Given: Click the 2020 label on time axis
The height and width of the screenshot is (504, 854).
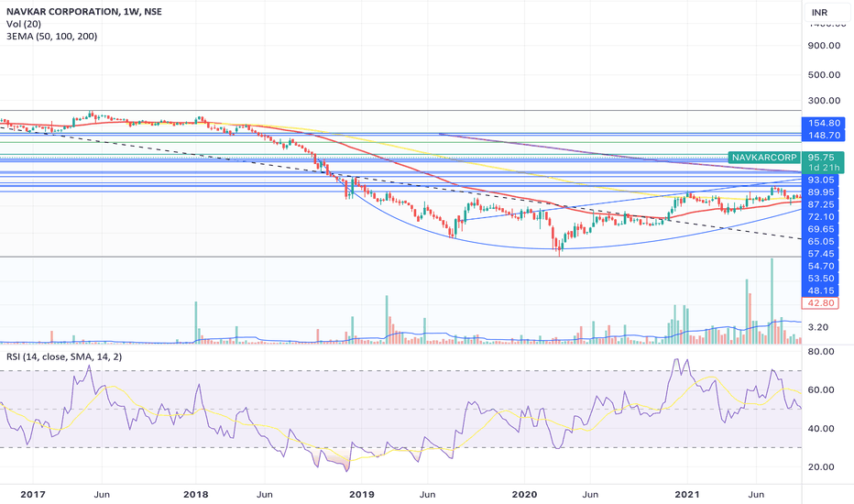Looking at the screenshot, I should (x=525, y=495).
